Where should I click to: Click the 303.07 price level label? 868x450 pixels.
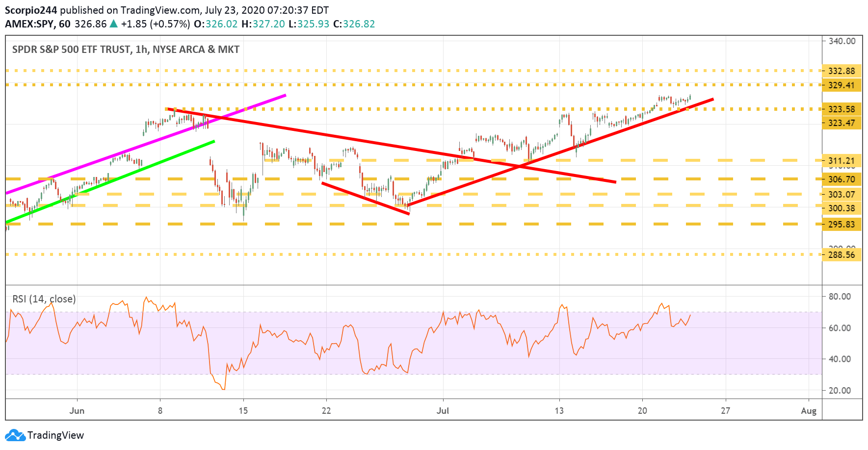coord(842,195)
